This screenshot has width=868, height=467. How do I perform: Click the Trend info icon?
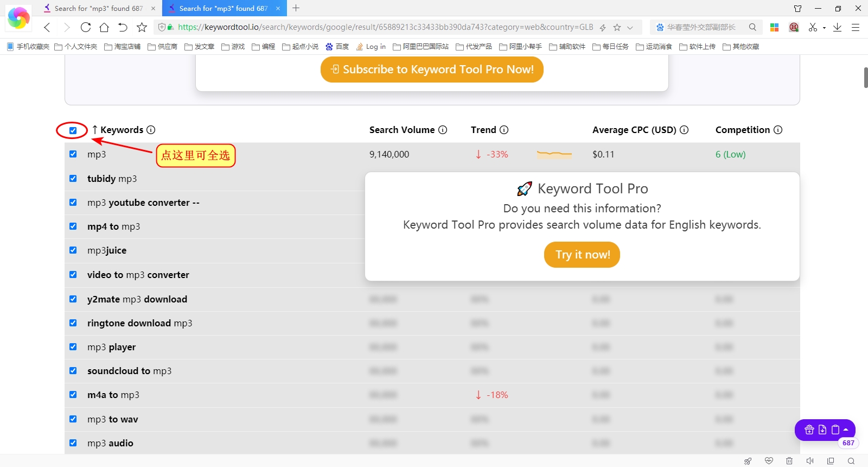pos(504,130)
